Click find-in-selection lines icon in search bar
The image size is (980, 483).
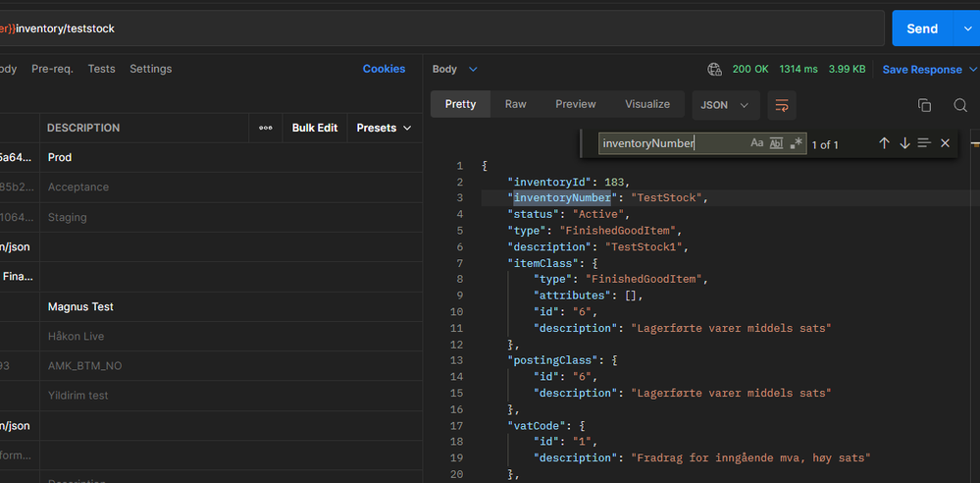click(x=924, y=143)
